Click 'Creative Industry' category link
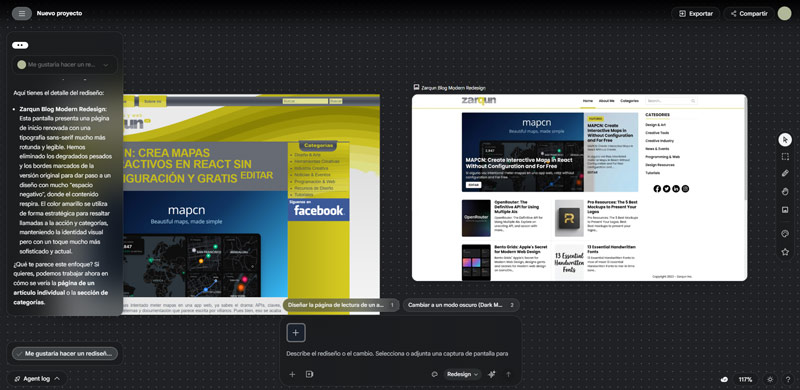800x390 pixels. pyautogui.click(x=659, y=140)
